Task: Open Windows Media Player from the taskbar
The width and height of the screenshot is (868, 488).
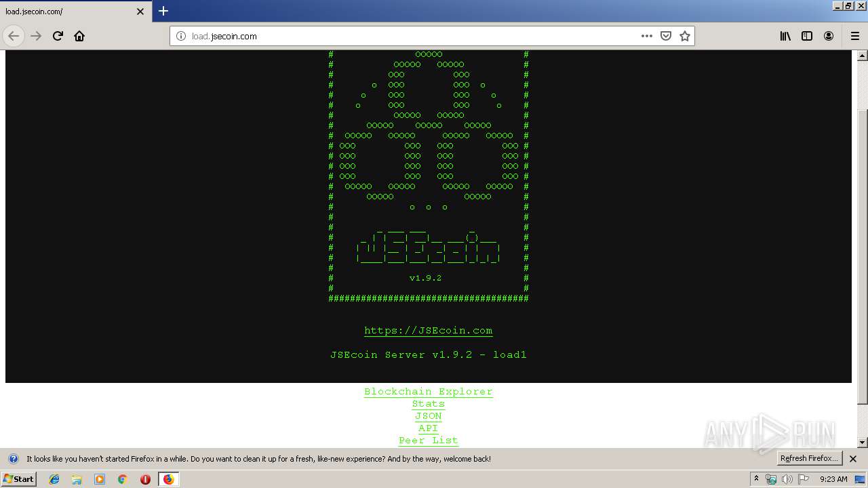Action: pyautogui.click(x=100, y=479)
